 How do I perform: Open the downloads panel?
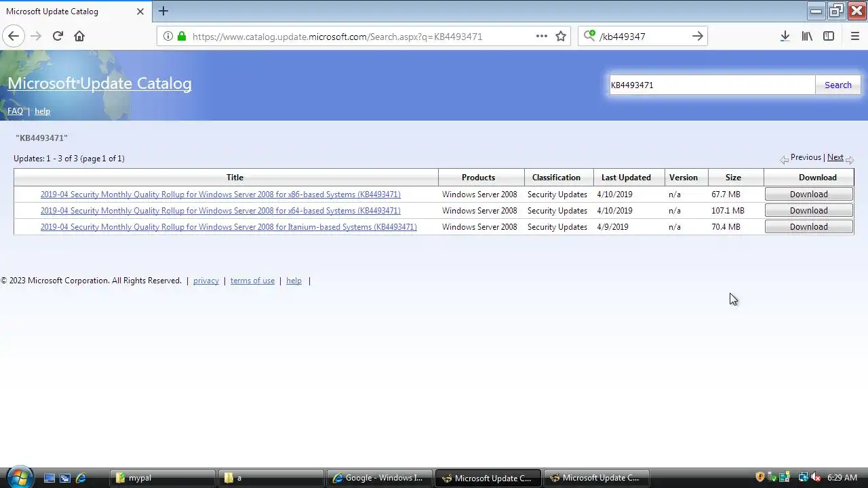pyautogui.click(x=785, y=36)
